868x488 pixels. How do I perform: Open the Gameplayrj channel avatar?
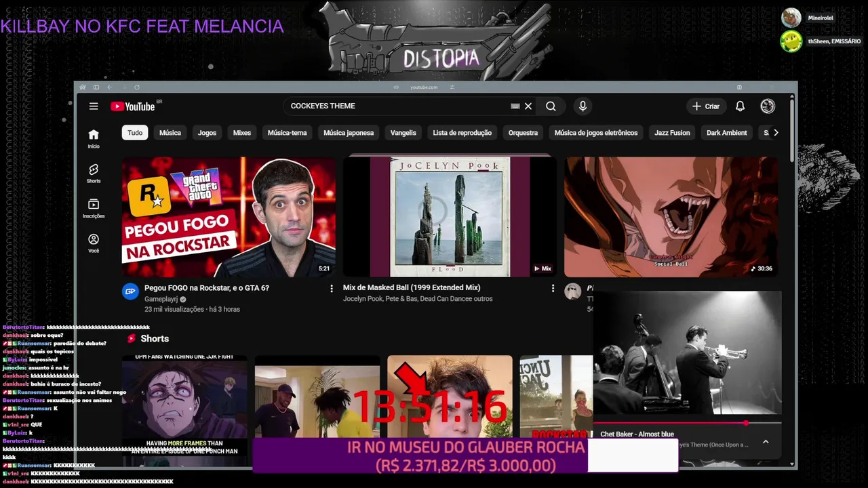(x=130, y=291)
